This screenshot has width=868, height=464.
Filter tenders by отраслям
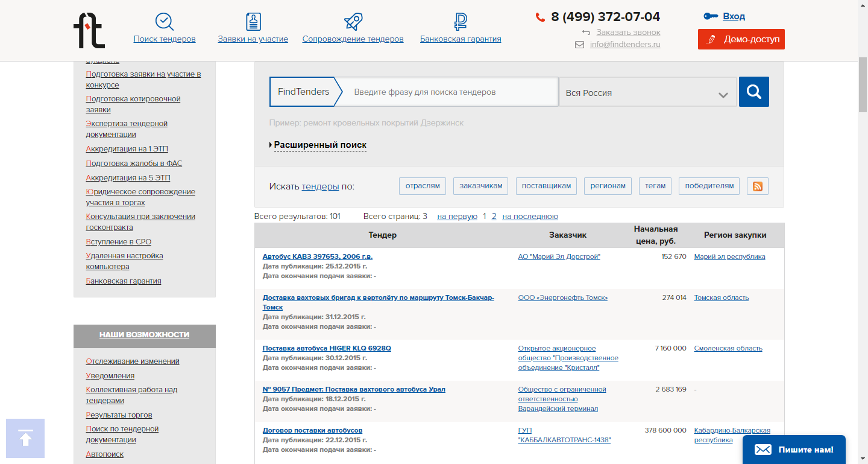(x=423, y=186)
